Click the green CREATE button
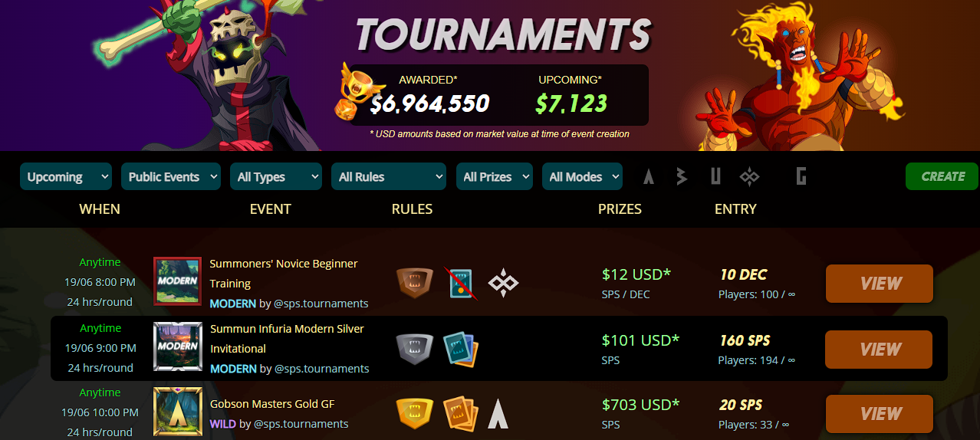Image resolution: width=980 pixels, height=440 pixels. 942,176
